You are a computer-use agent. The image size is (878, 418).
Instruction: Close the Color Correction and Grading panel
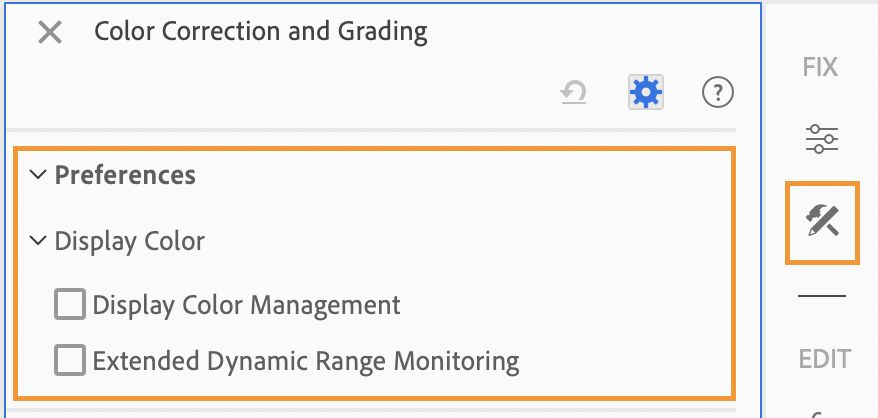(50, 32)
